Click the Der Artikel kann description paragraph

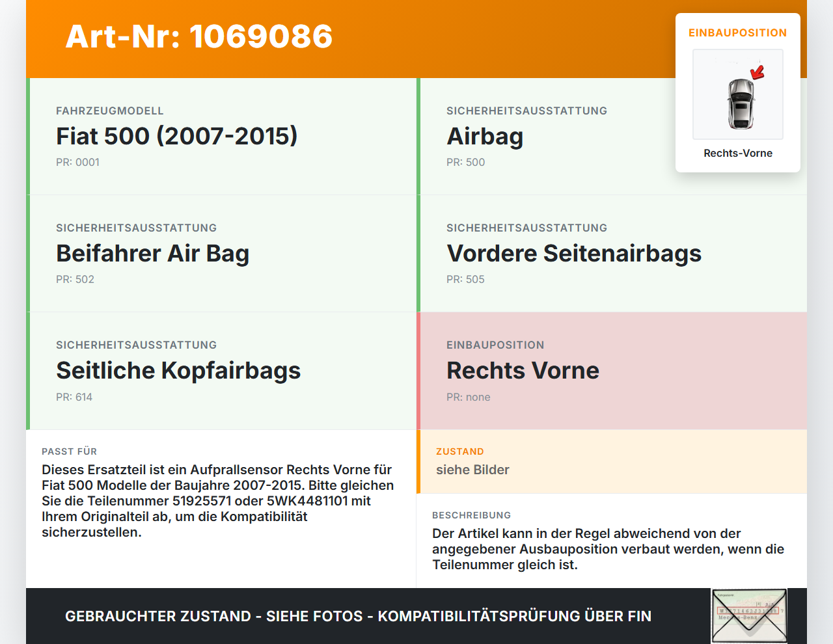point(608,549)
